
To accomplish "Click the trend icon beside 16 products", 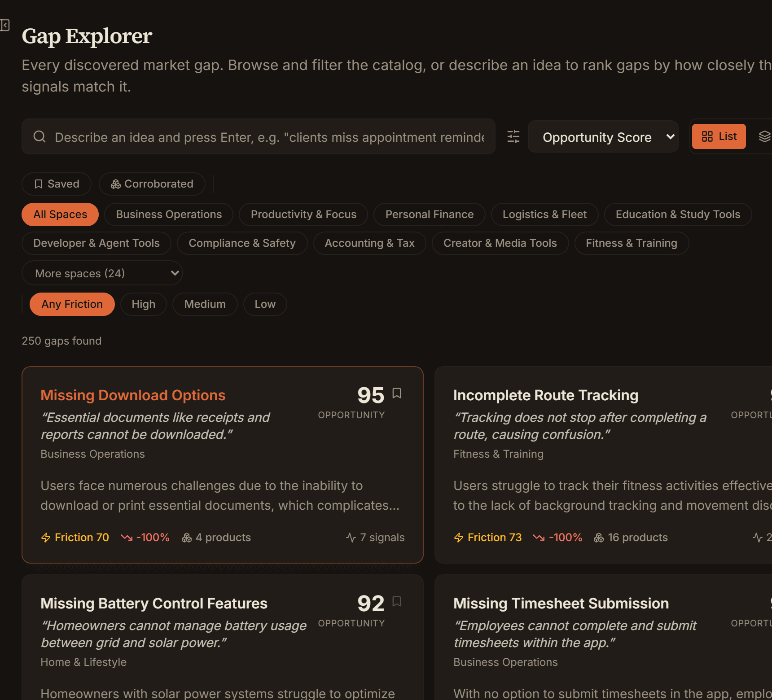I will click(x=539, y=538).
